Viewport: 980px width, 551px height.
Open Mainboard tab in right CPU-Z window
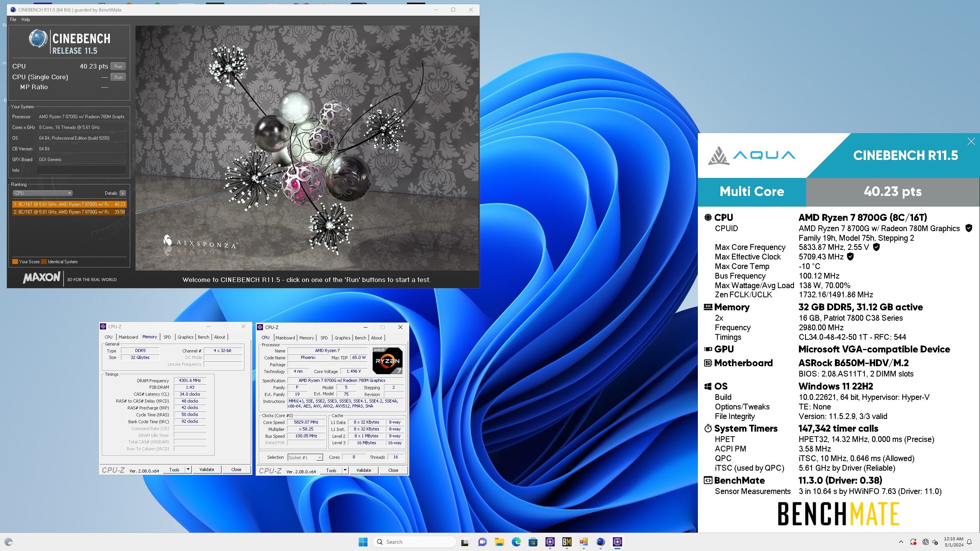click(285, 338)
